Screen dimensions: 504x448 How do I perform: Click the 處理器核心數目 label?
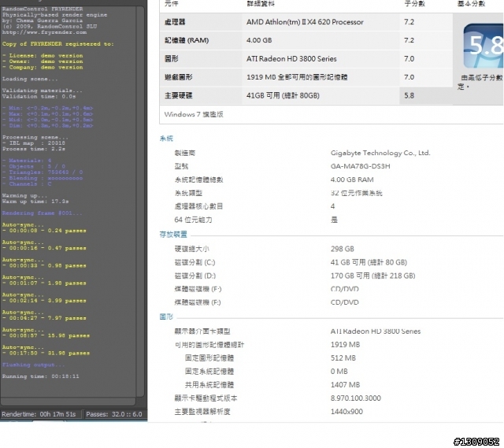point(198,206)
